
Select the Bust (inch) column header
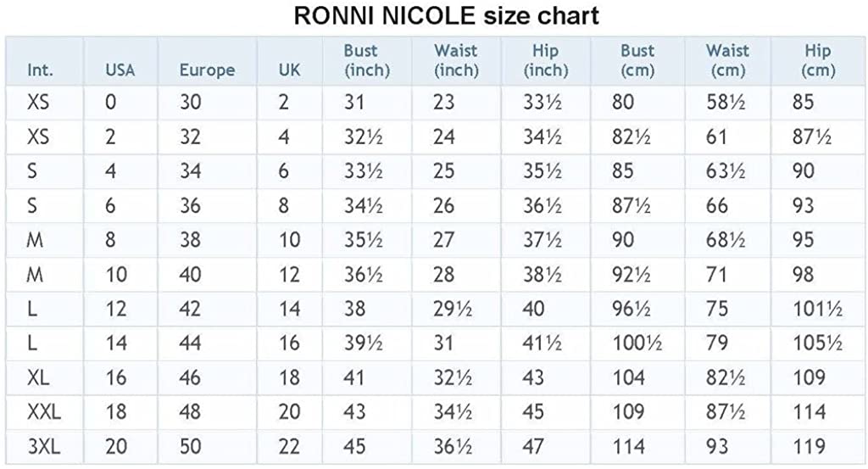pos(366,60)
